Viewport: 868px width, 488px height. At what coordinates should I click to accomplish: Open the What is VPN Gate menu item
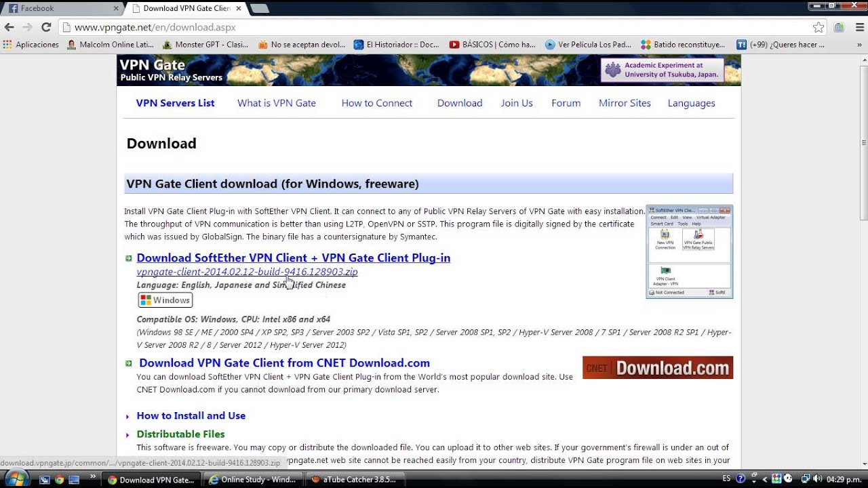277,103
